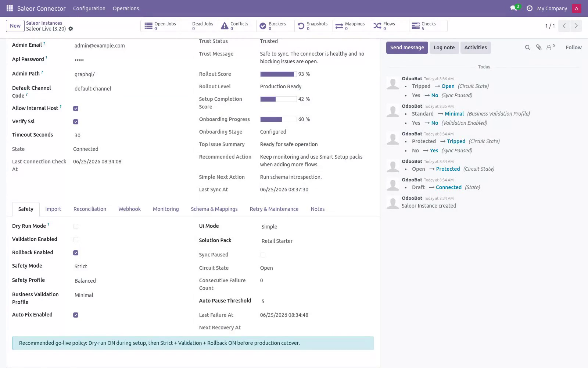Switch to the Import tab
This screenshot has width=588, height=368.
[53, 209]
